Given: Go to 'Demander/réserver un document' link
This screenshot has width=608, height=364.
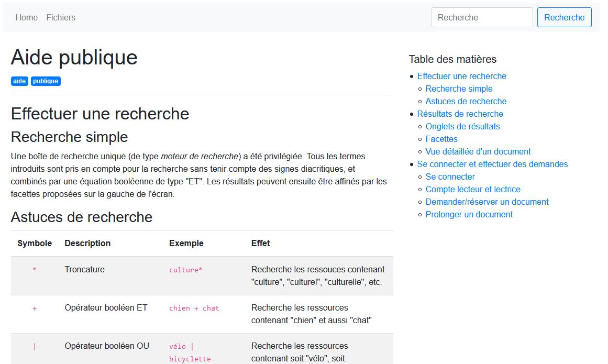Looking at the screenshot, I should click(487, 202).
